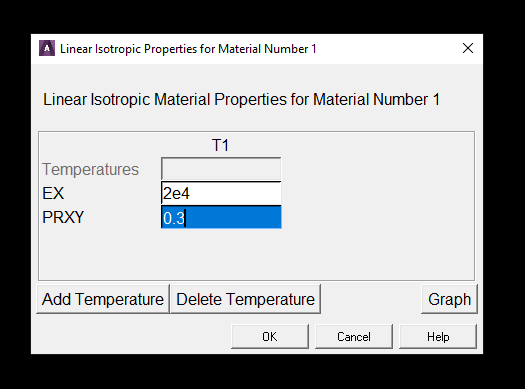Open the Graph view of properties

point(449,299)
